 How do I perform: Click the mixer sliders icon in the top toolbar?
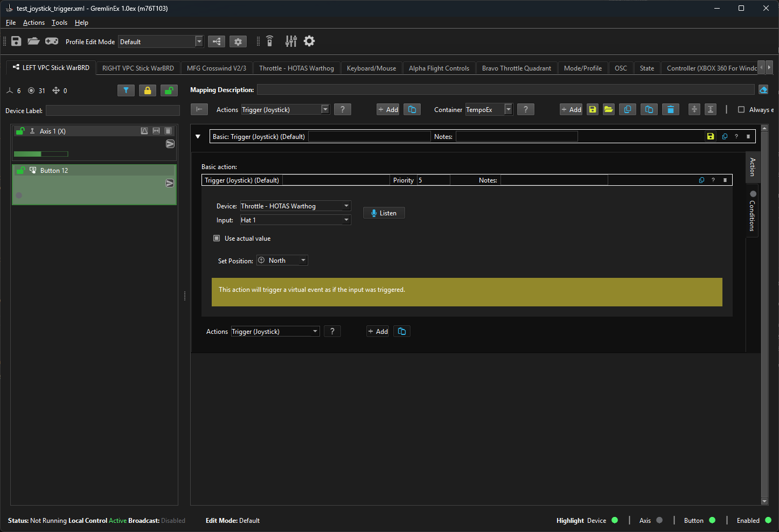click(x=291, y=41)
